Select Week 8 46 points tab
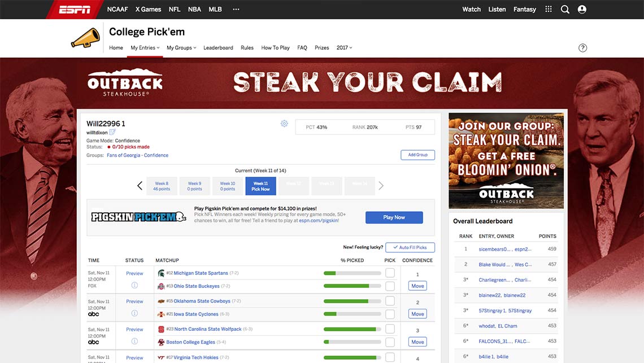 (x=162, y=186)
